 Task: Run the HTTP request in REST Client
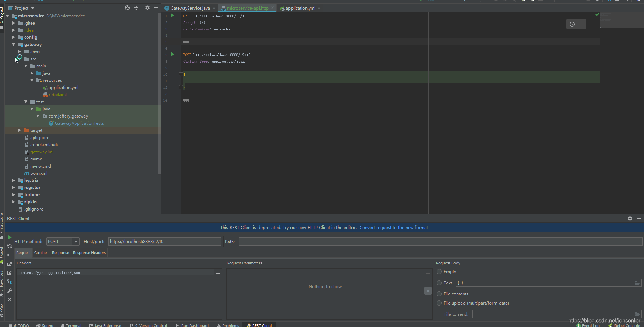point(10,237)
